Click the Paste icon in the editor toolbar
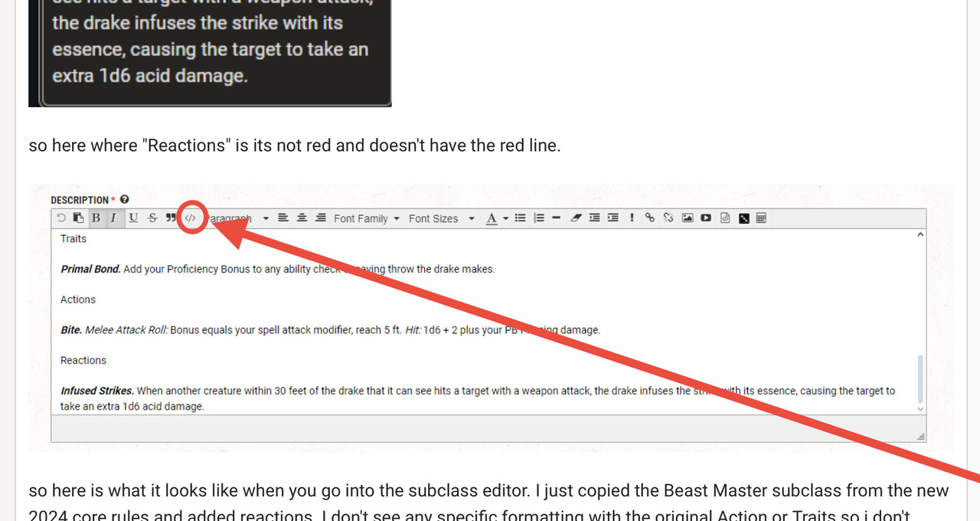The height and width of the screenshot is (521, 980). [78, 218]
